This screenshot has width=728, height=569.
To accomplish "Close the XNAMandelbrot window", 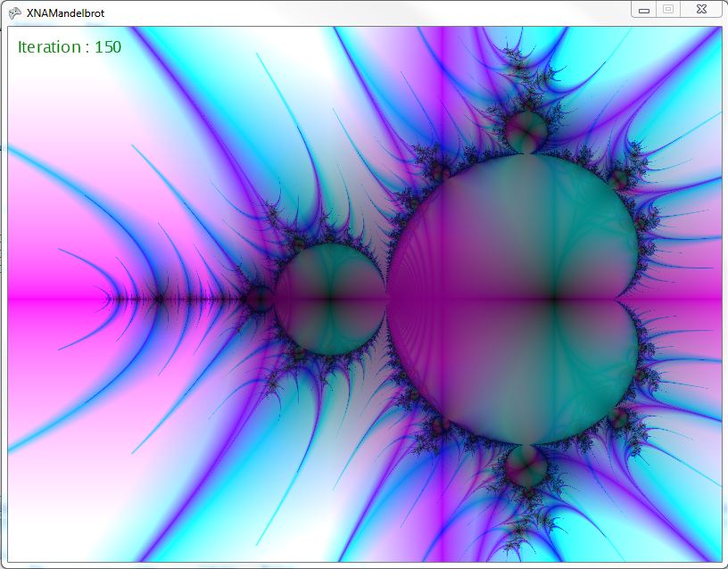I will pyautogui.click(x=701, y=9).
